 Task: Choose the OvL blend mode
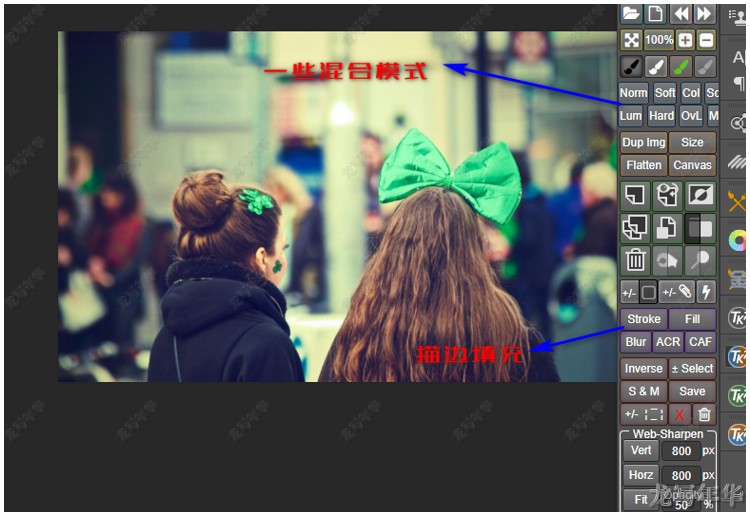(691, 116)
